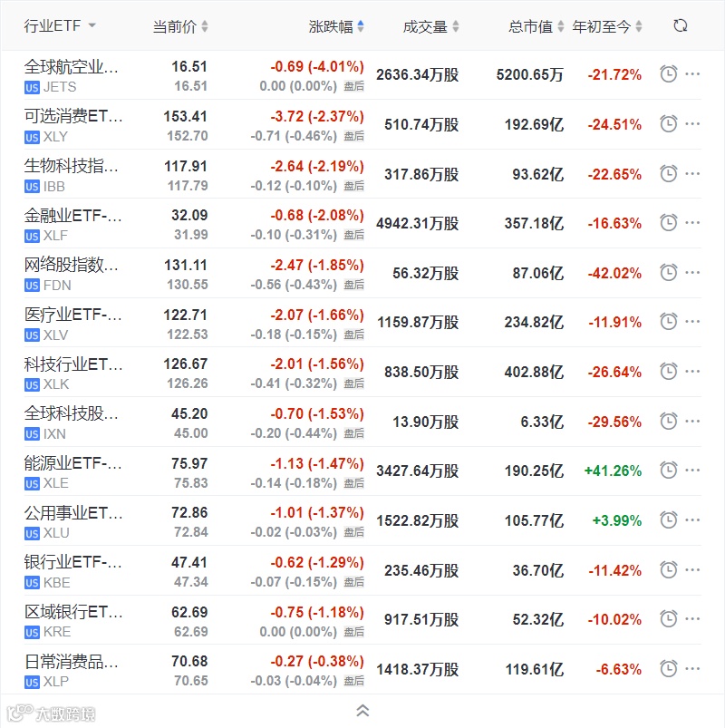Image resolution: width=725 pixels, height=728 pixels.
Task: Select the -0.69 (-4.01%) change value
Action: [317, 66]
